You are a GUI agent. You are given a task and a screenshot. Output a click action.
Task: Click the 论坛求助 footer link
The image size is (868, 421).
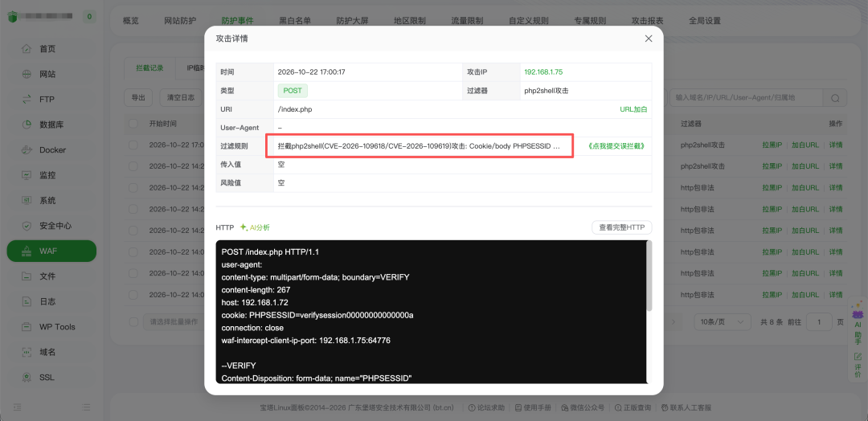(486, 407)
